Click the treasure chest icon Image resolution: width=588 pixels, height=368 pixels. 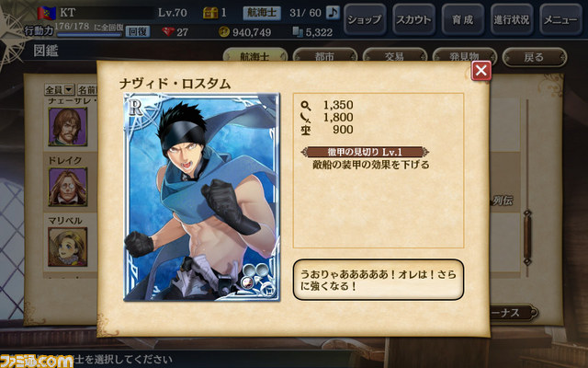point(210,13)
